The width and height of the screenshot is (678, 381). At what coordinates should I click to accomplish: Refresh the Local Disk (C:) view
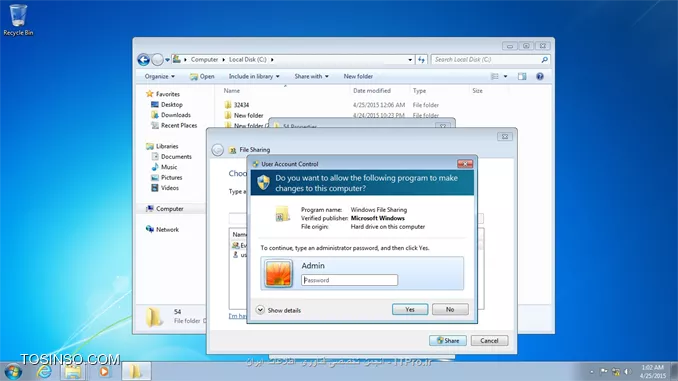(421, 60)
